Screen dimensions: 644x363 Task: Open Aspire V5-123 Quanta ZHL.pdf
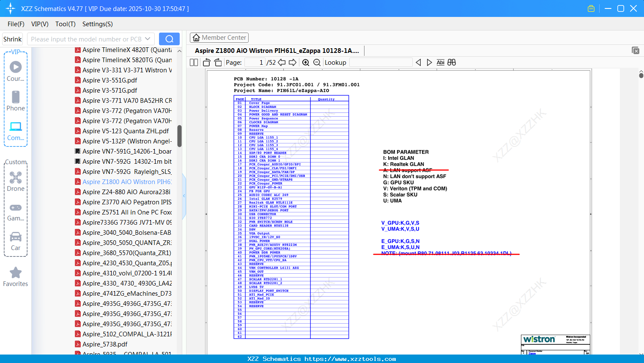pyautogui.click(x=122, y=131)
